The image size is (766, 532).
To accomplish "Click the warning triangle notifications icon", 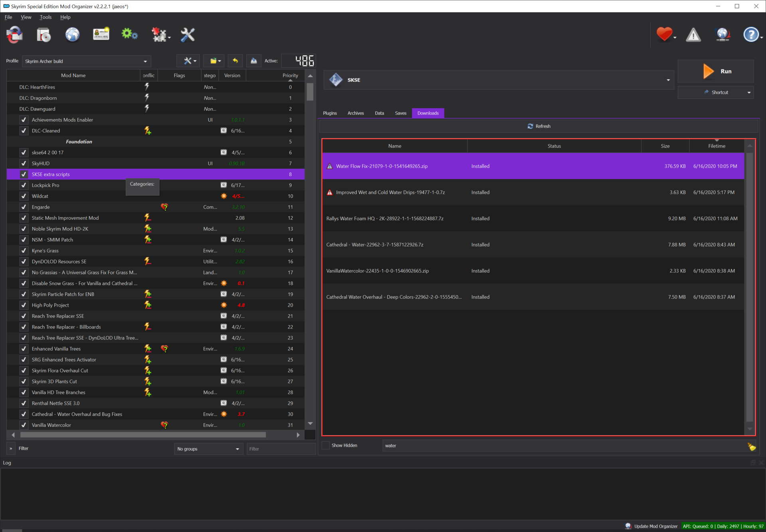I will pos(693,35).
